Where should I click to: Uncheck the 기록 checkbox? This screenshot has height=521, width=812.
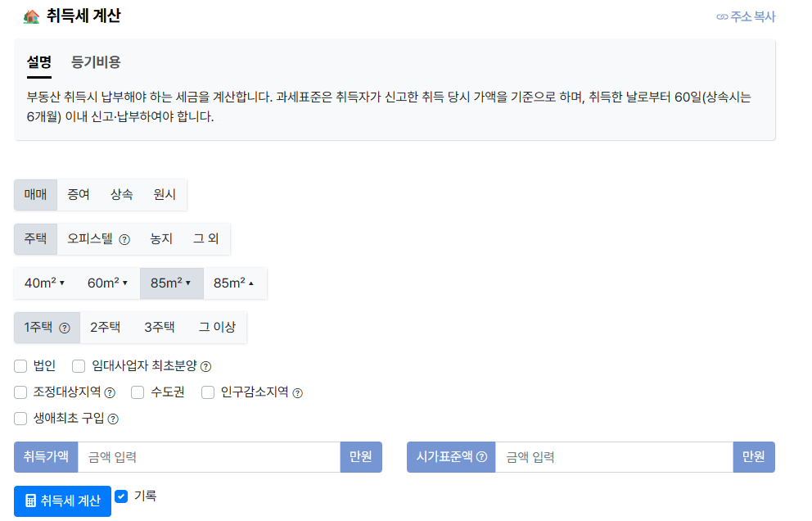[120, 496]
